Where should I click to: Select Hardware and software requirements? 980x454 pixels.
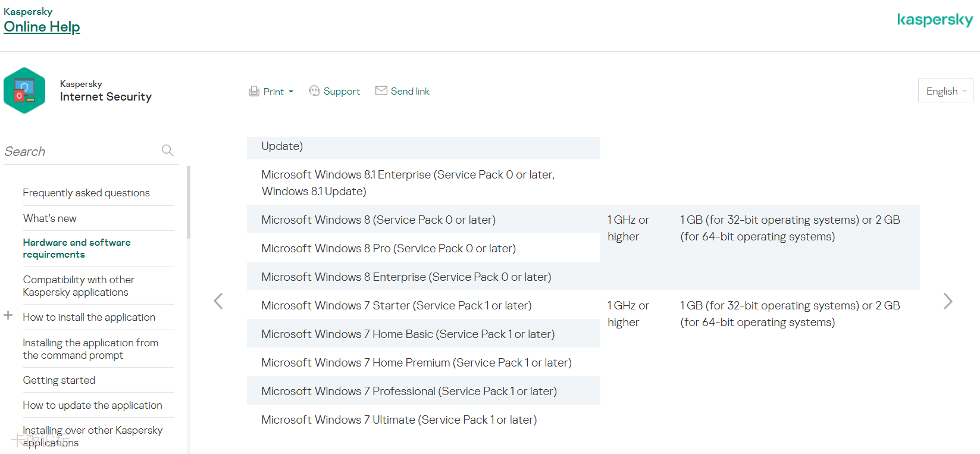(77, 248)
